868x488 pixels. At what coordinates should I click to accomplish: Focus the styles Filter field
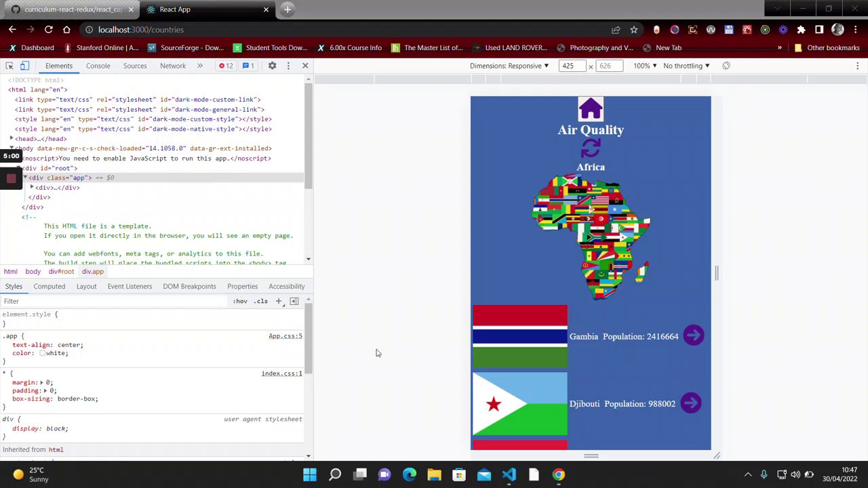115,301
